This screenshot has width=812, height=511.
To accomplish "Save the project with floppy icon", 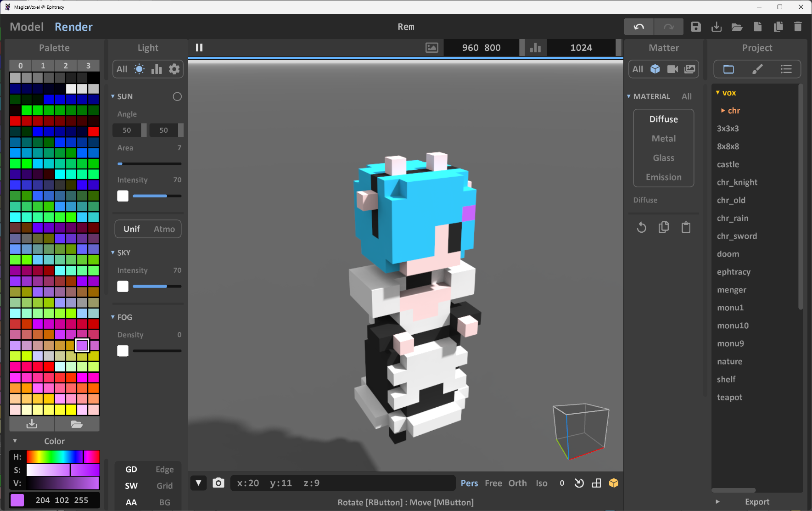I will (x=696, y=27).
